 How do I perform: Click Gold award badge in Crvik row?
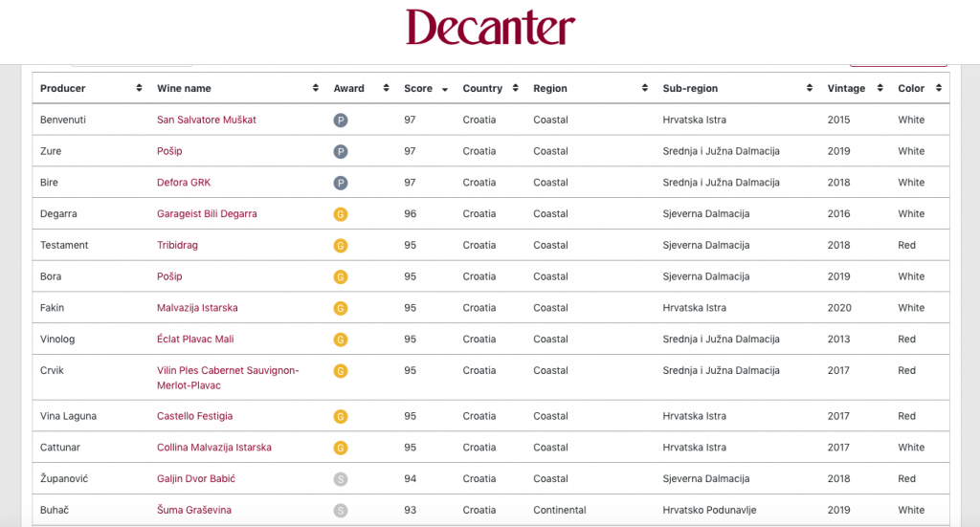click(341, 371)
